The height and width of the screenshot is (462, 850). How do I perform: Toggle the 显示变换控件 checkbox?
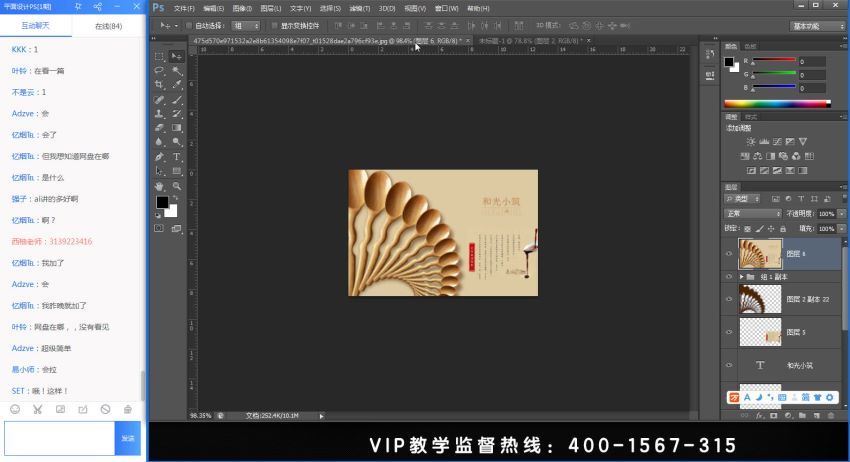tap(274, 25)
